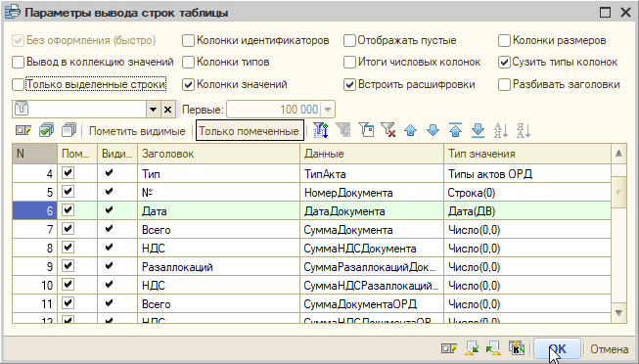Select cell СуммаДокумента in row 7

[372, 230]
